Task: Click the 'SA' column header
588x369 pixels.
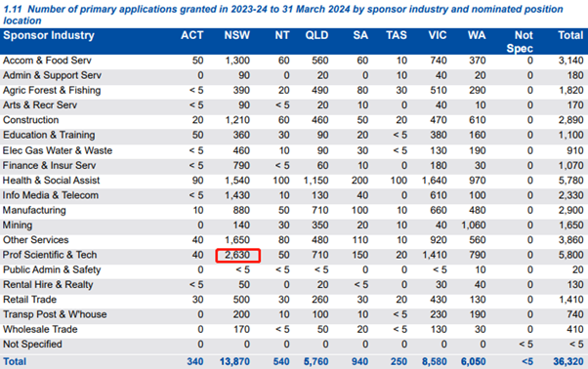Action: pos(360,35)
